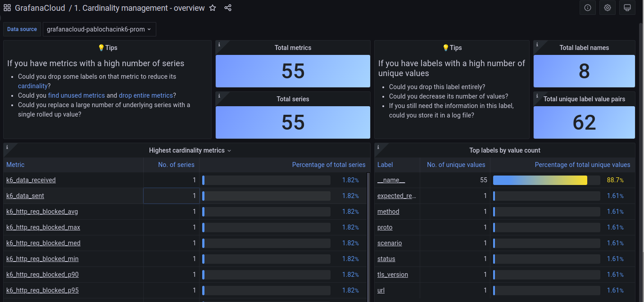Open the dashboard info icon top right
This screenshot has width=644, height=302.
point(587,8)
